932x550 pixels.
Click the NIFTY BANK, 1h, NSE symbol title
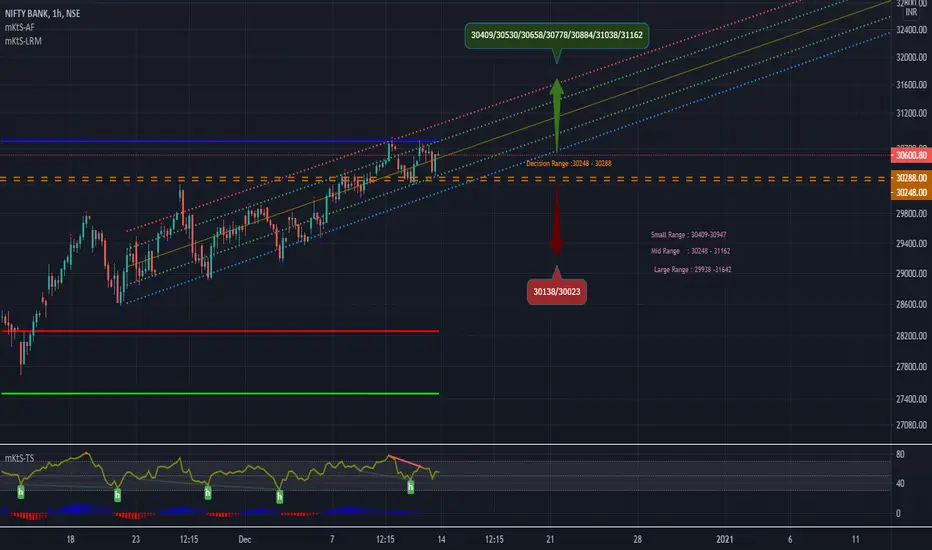[42, 13]
